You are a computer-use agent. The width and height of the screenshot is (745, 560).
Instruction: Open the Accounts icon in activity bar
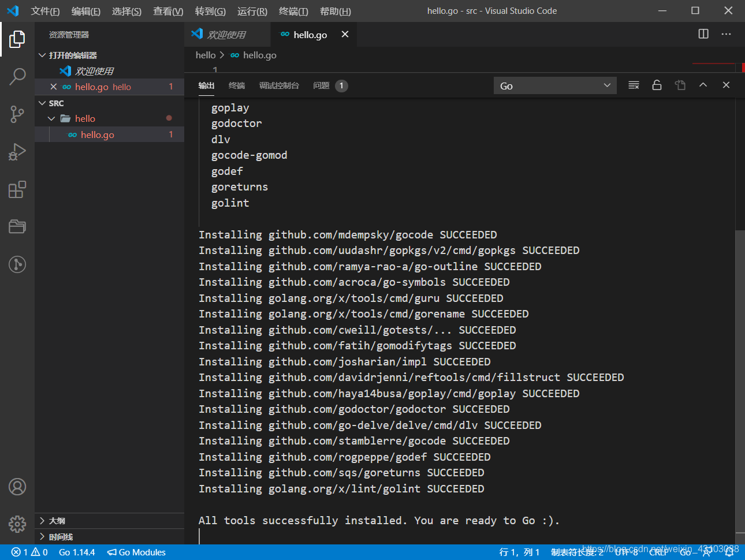[17, 487]
